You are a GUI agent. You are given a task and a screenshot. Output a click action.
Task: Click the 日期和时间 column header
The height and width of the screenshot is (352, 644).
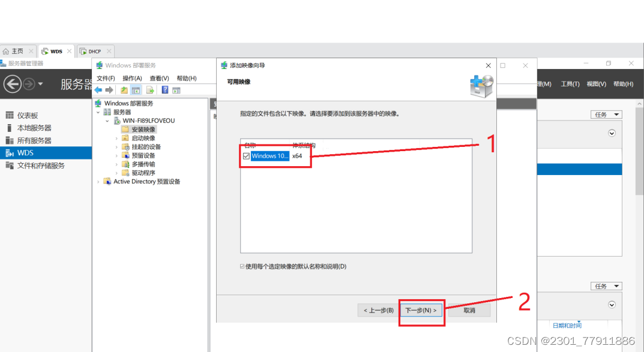567,326
